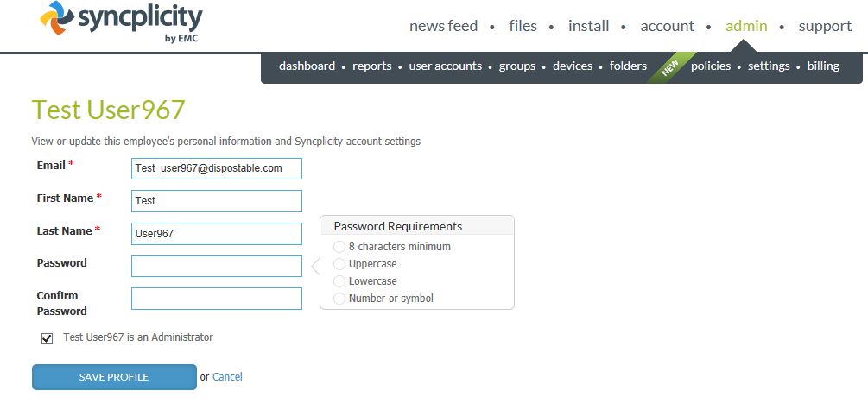Open the news feed page
This screenshot has width=868, height=409.
443,26
